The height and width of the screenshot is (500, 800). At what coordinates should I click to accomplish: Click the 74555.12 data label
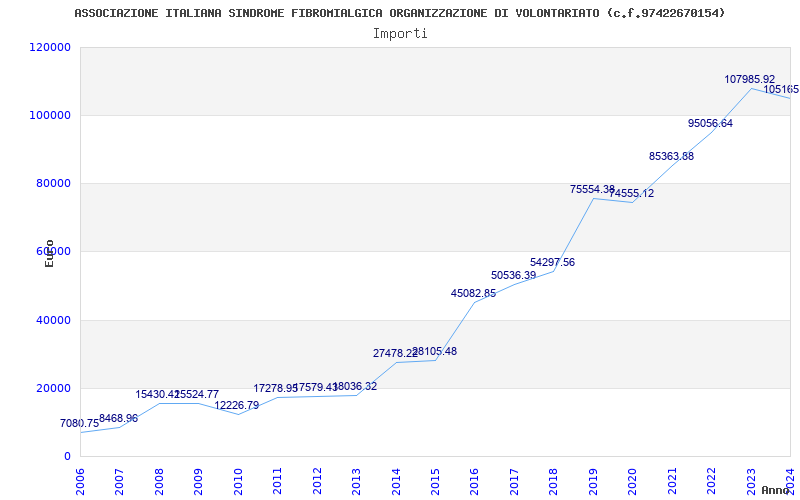tap(632, 193)
